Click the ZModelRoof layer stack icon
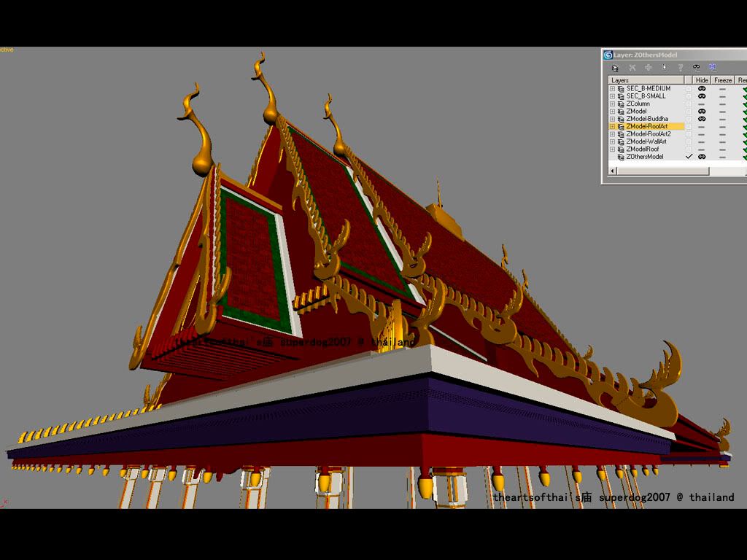The height and width of the screenshot is (560, 747). [x=621, y=149]
